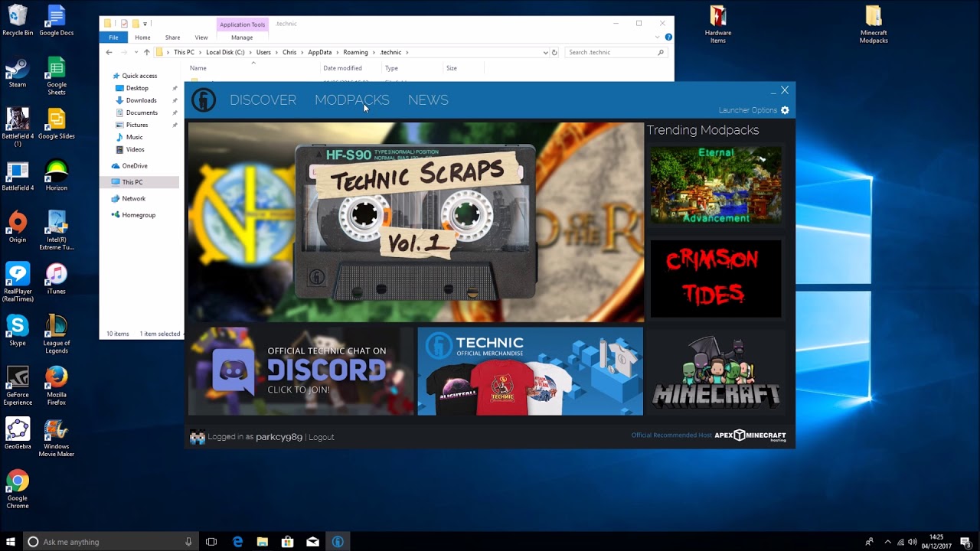The width and height of the screenshot is (980, 551).
Task: Click Technic launcher icon in taskbar
Action: point(338,542)
